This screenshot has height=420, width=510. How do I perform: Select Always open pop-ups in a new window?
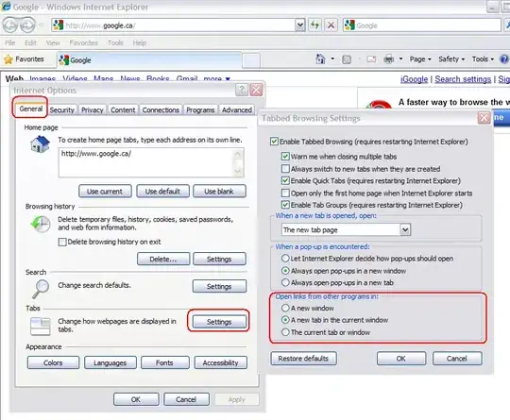[x=285, y=271]
